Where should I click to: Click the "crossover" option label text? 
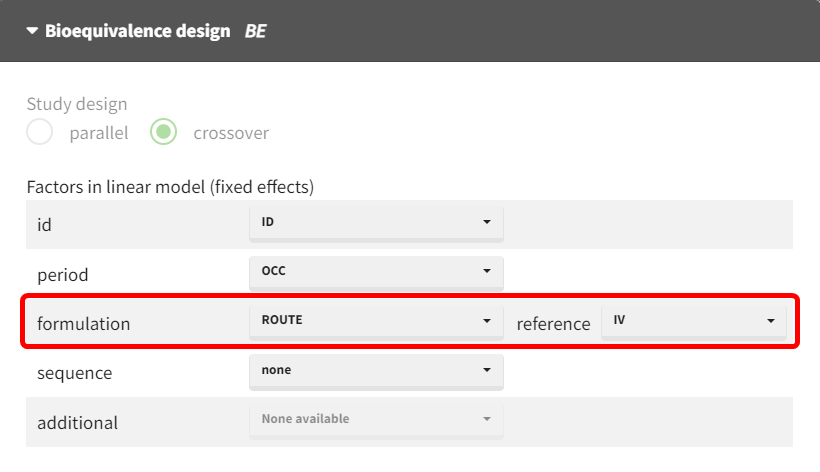pos(230,133)
